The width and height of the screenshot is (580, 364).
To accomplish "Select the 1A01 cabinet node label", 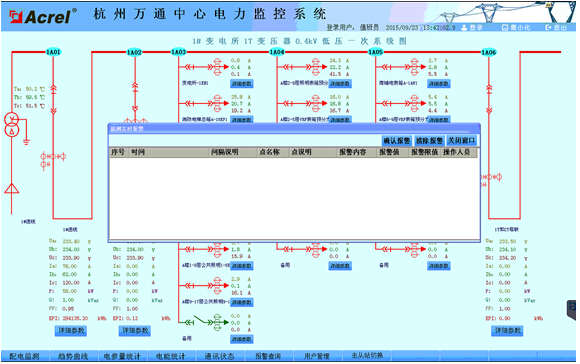I will click(x=53, y=52).
